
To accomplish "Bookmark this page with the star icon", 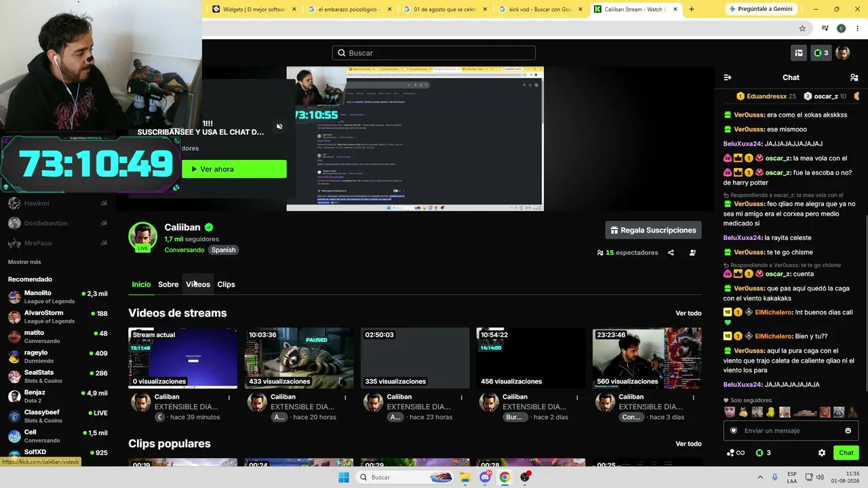I will point(802,28).
